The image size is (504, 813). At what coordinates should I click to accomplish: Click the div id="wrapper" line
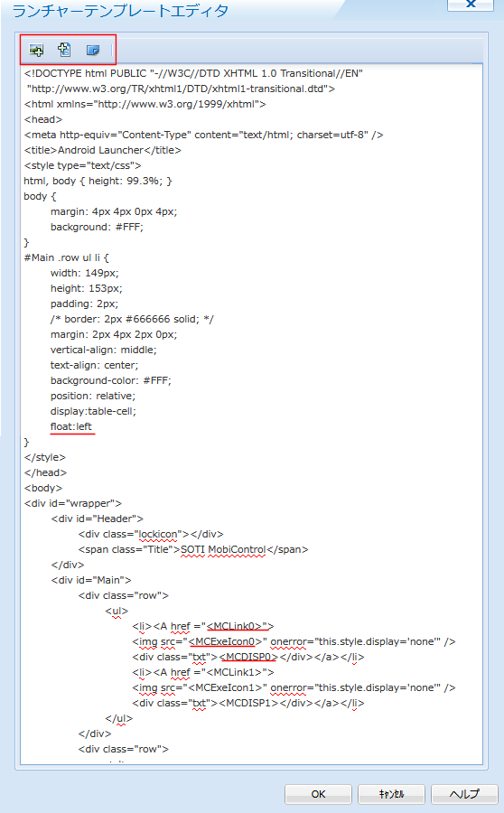[x=72, y=503]
